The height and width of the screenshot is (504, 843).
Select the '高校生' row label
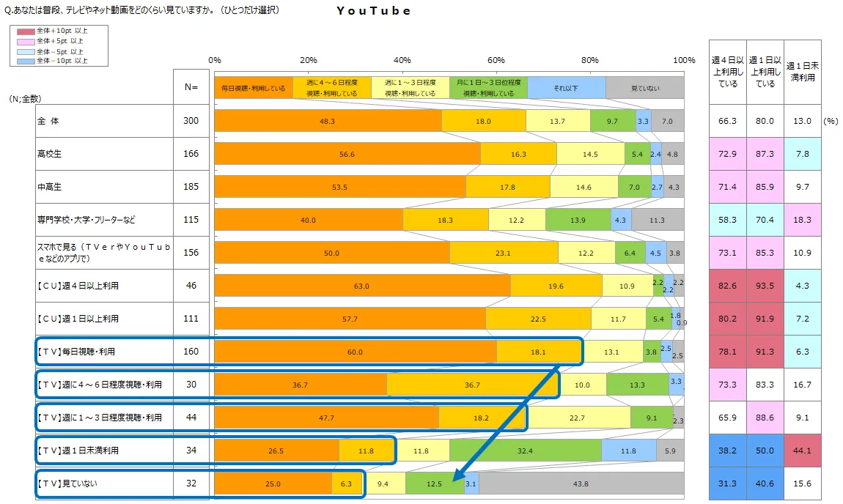point(49,155)
